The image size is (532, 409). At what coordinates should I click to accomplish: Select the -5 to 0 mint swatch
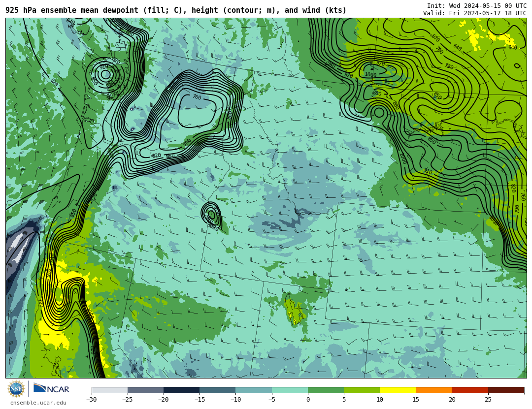click(x=290, y=390)
